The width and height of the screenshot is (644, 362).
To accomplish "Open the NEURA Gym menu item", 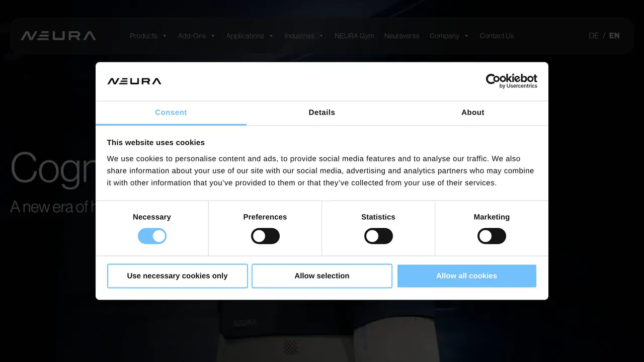I will (x=354, y=36).
